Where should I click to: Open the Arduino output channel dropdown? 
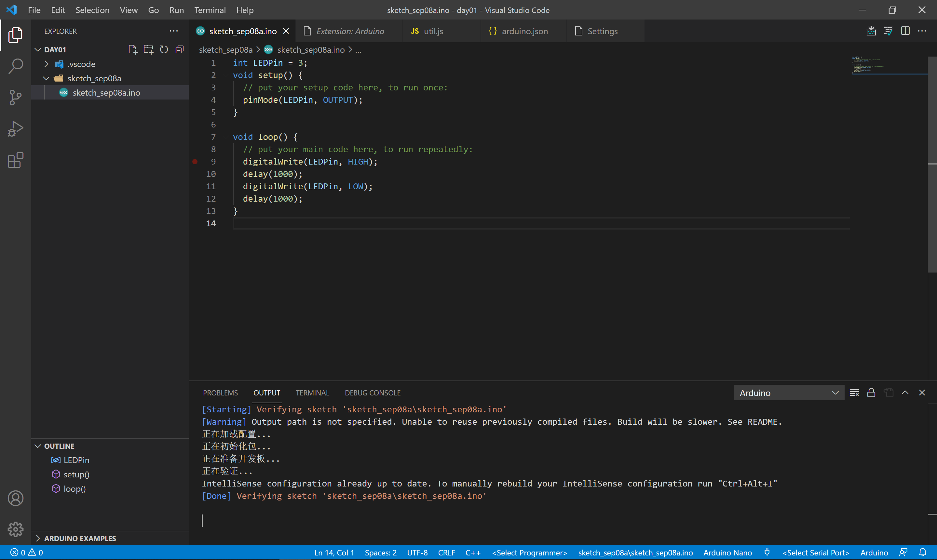coord(789,393)
